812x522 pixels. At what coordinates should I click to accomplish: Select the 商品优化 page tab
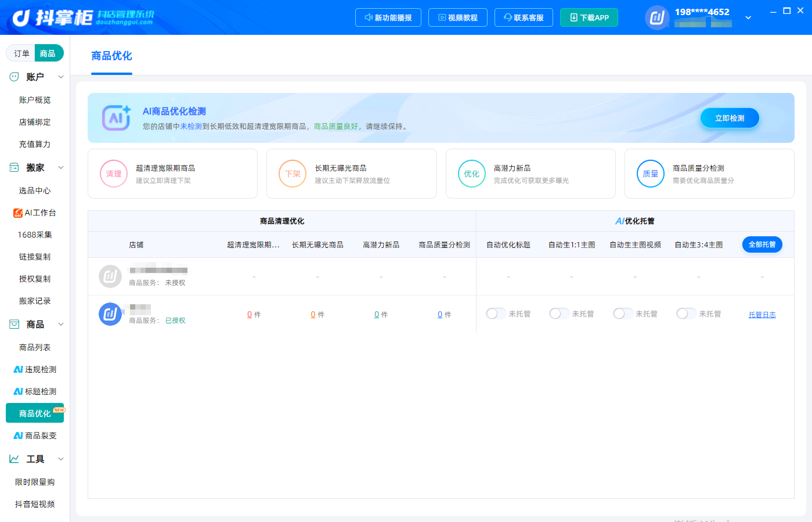click(x=111, y=56)
